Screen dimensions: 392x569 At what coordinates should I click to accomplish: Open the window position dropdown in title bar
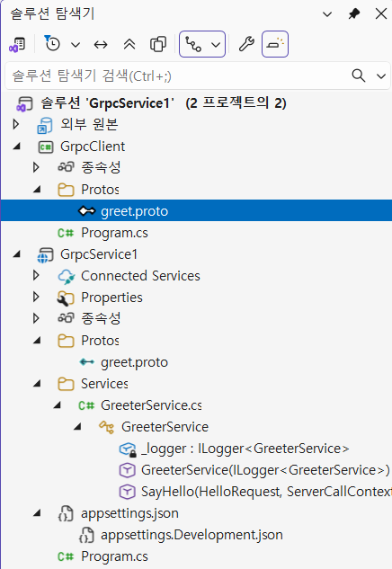327,14
